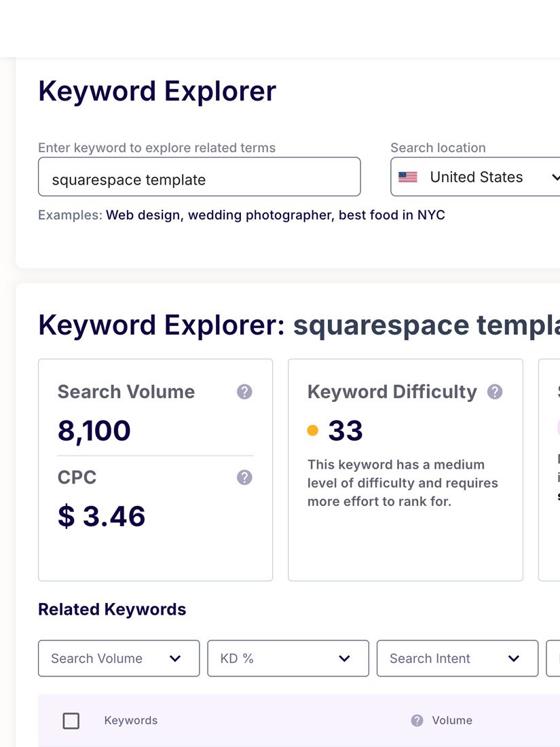Click the medium level of difficulty description text
The width and height of the screenshot is (560, 747).
(403, 483)
